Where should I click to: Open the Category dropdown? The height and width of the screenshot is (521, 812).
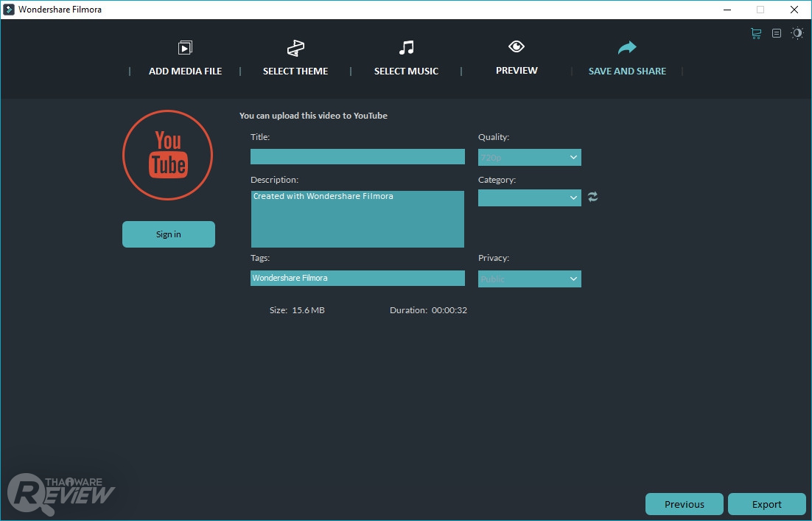pos(529,197)
